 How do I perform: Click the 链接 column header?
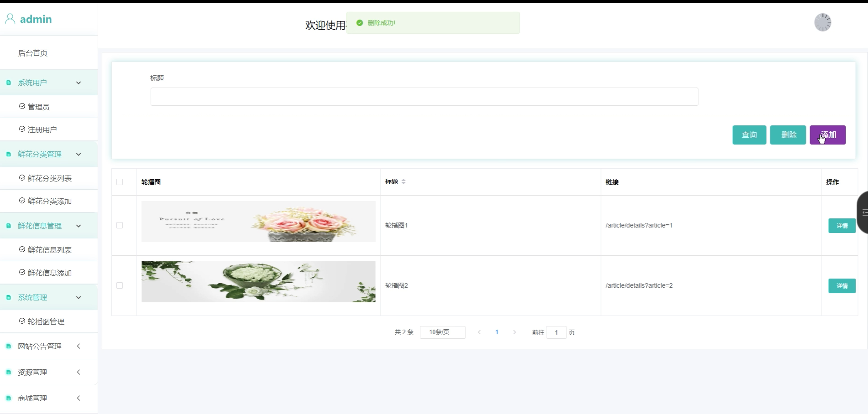point(612,182)
